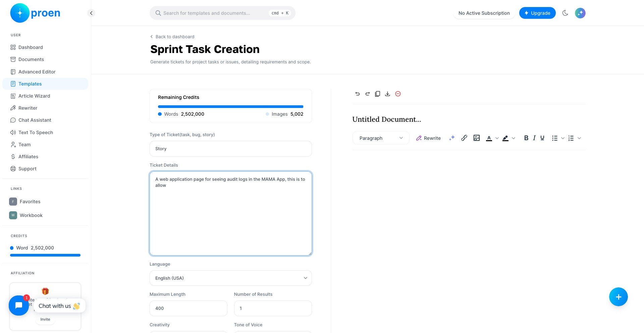Open the chat bubble widget
644x333 pixels.
tap(19, 306)
